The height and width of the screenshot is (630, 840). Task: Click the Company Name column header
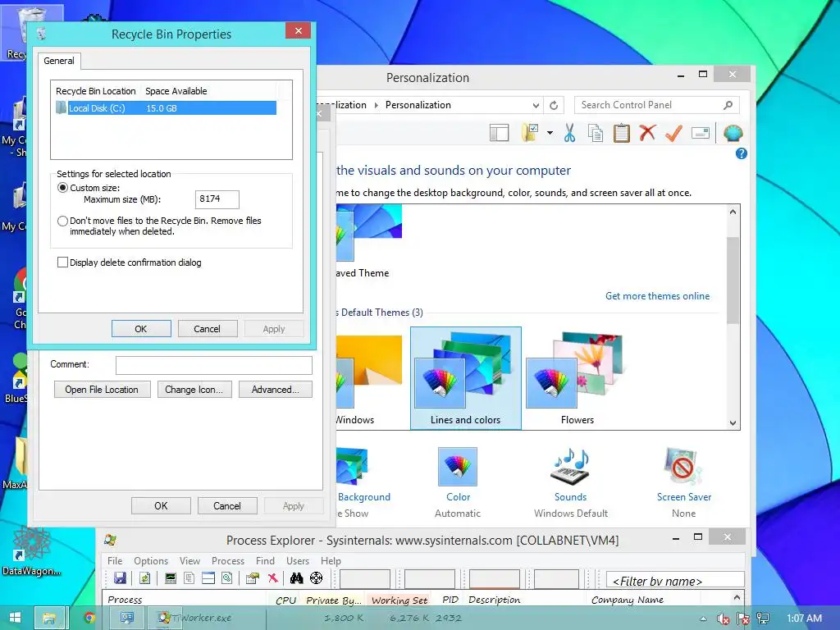click(628, 600)
